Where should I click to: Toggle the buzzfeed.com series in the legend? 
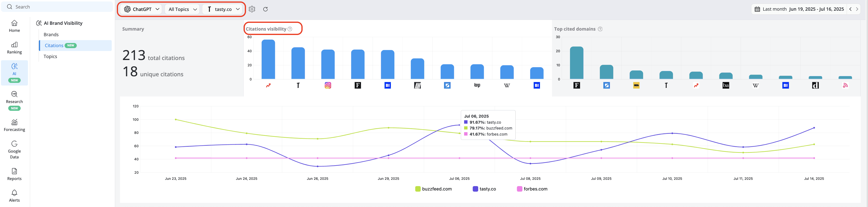433,189
